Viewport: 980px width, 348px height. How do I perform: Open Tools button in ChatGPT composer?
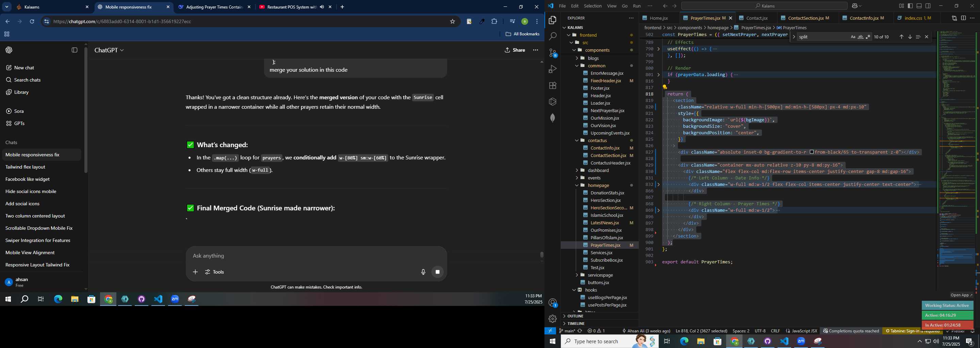215,272
